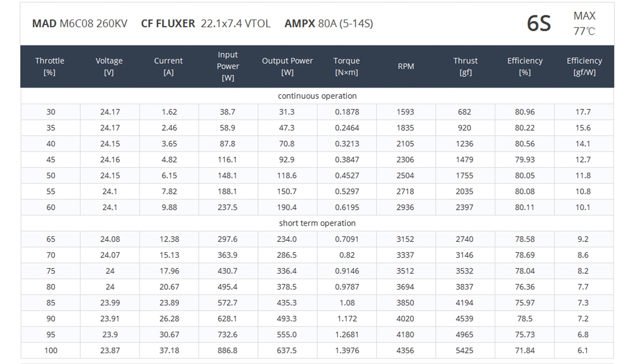Click the Thrust [gf] column header

pyautogui.click(x=465, y=66)
